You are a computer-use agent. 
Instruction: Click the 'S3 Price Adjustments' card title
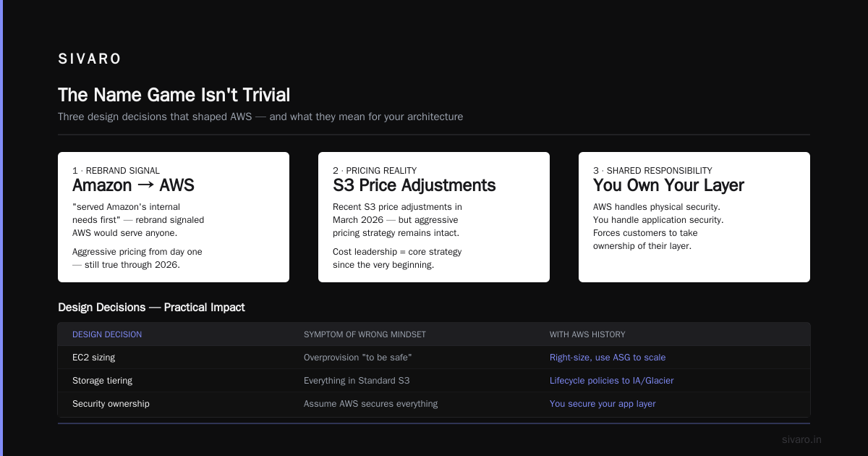(414, 185)
